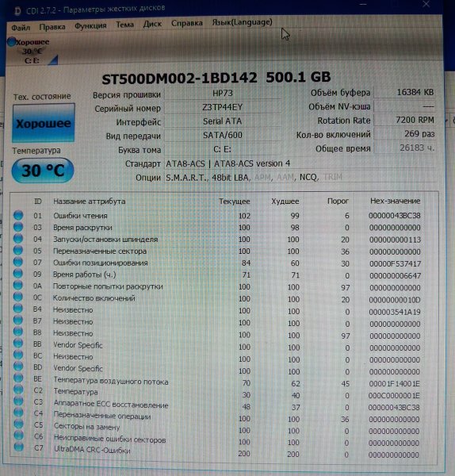455x476 pixels.
Task: Open the Язык(Language) menu
Action: coord(242,22)
